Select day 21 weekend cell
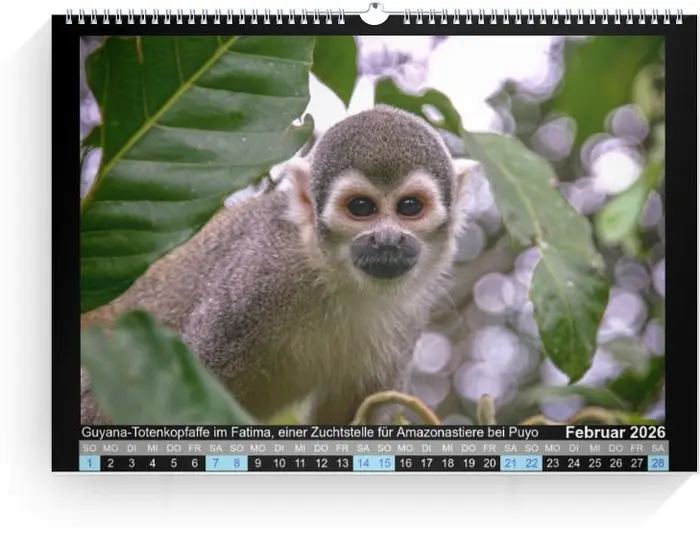The height and width of the screenshot is (535, 700). [511, 463]
